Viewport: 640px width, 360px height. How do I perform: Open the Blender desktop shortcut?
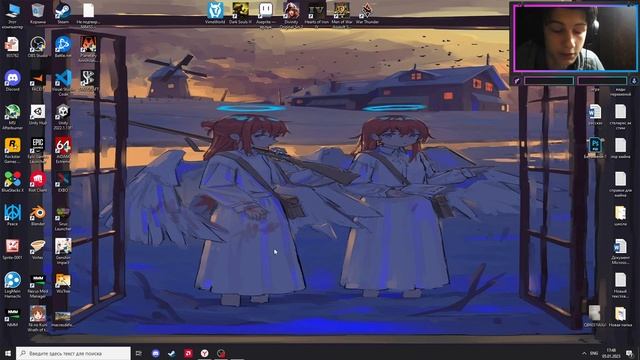tap(38, 216)
